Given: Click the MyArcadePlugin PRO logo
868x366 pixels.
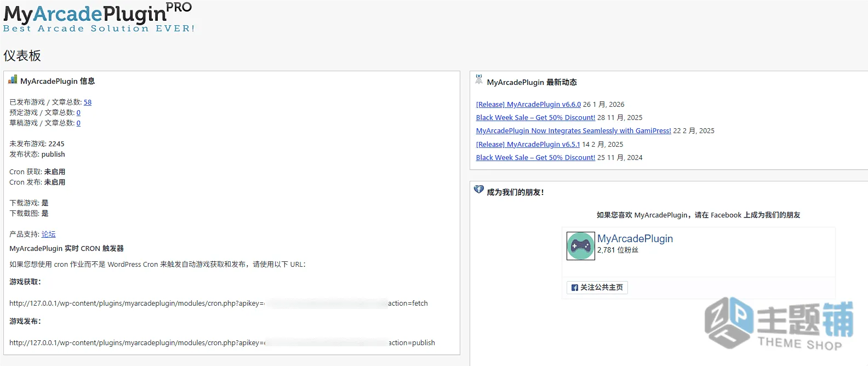Looking at the screenshot, I should coord(99,18).
